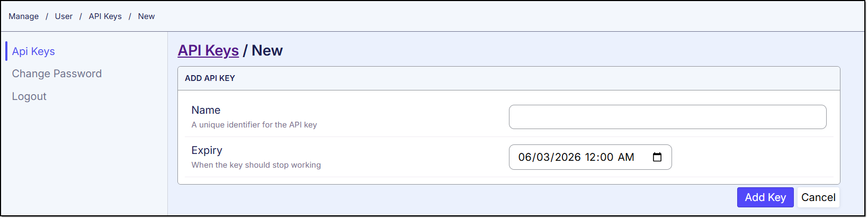This screenshot has width=868, height=219.
Task: Select Api Keys in the sidebar
Action: (33, 51)
